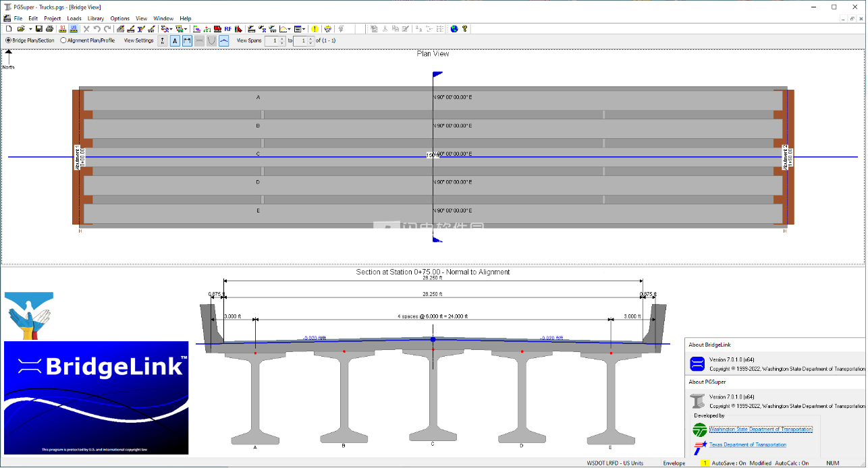Click 'AutoCalc : On' status bar entry
Screen dimensions: 868x468
[x=792, y=463]
